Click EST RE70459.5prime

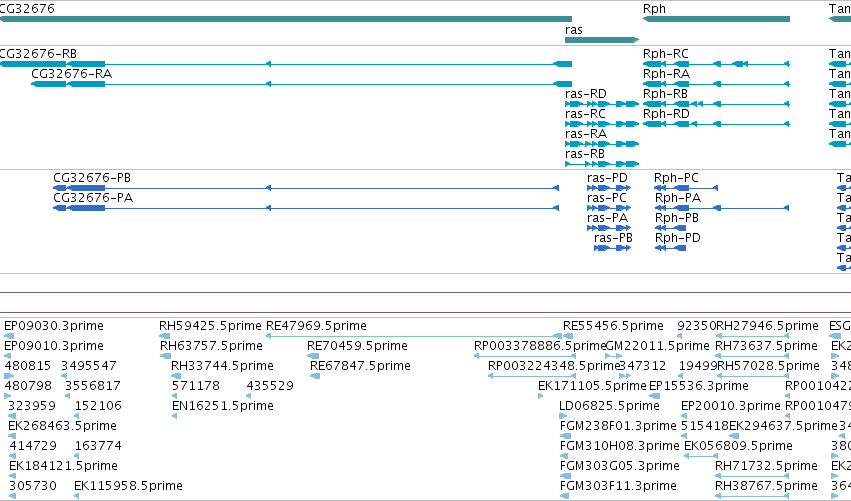(x=357, y=346)
